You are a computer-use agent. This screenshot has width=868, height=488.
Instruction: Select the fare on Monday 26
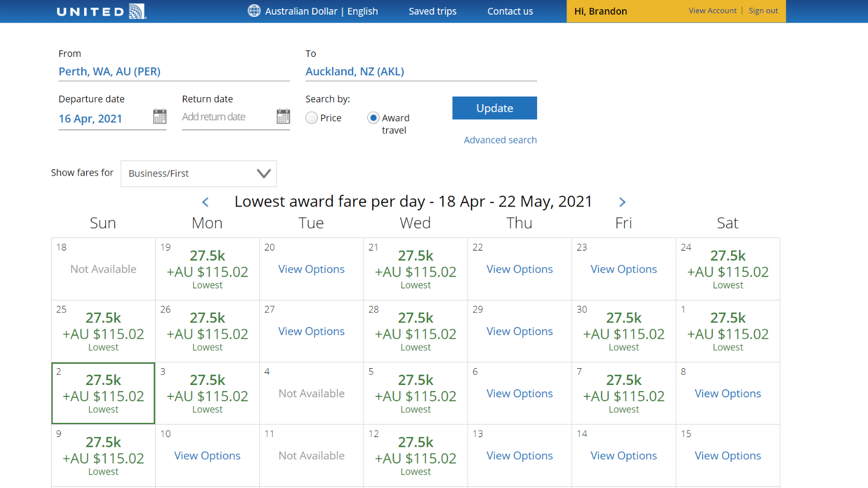(207, 331)
